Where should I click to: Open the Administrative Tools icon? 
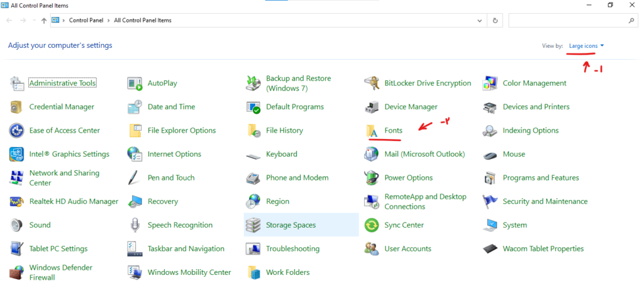click(17, 84)
